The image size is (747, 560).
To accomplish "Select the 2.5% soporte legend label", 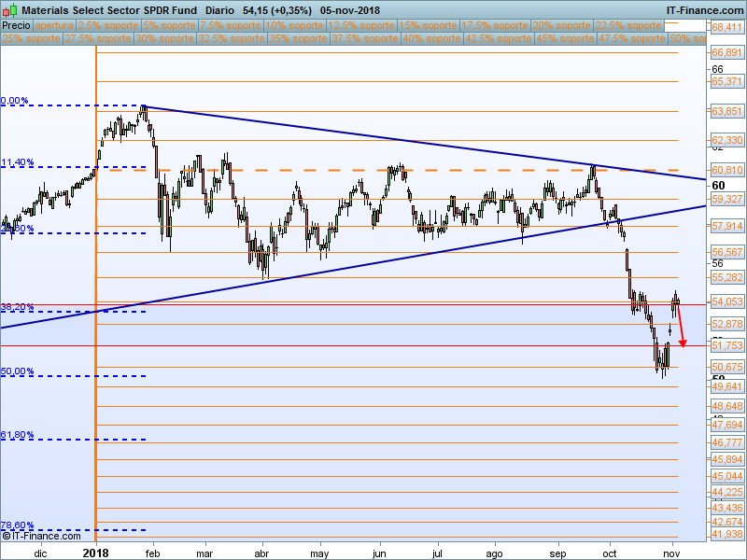I will pos(108,25).
